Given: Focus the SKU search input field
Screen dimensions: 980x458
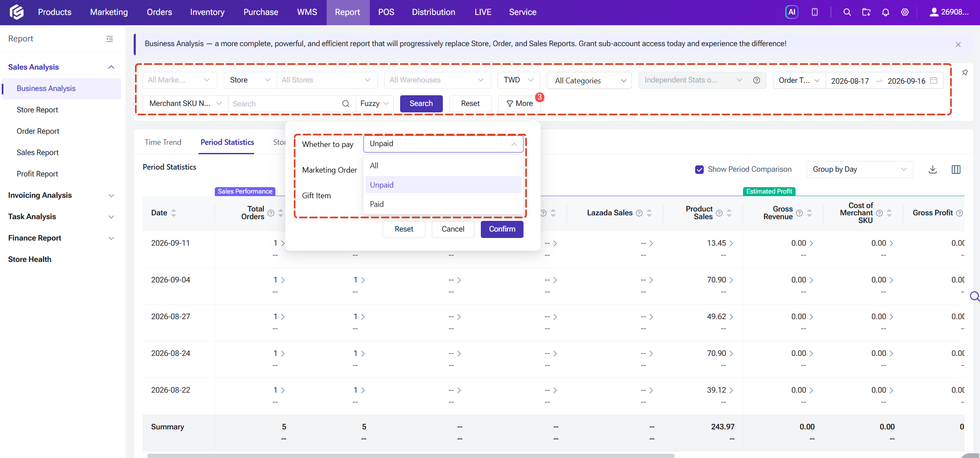Looking at the screenshot, I should click(x=292, y=104).
